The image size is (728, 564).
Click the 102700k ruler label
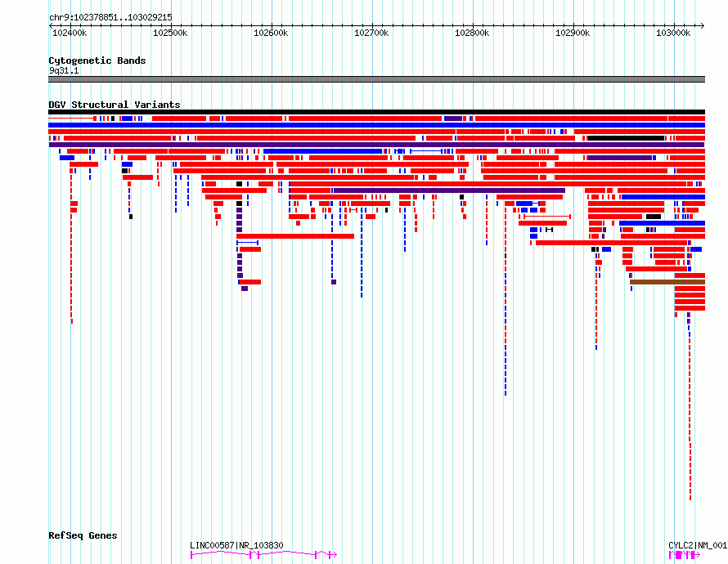click(371, 33)
